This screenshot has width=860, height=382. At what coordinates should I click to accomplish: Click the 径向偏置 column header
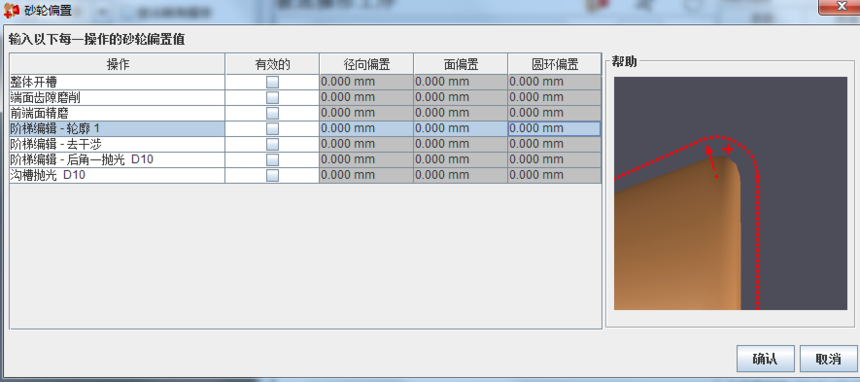coord(366,64)
